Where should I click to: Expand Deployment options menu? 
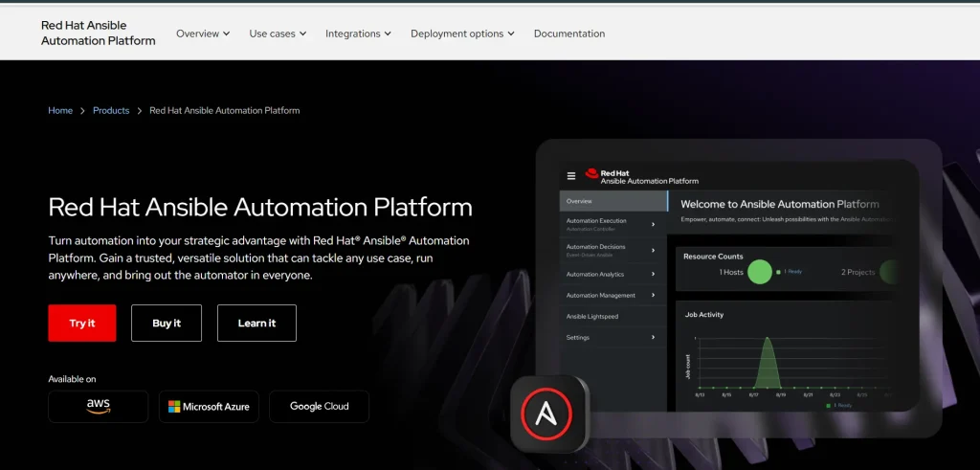click(462, 34)
